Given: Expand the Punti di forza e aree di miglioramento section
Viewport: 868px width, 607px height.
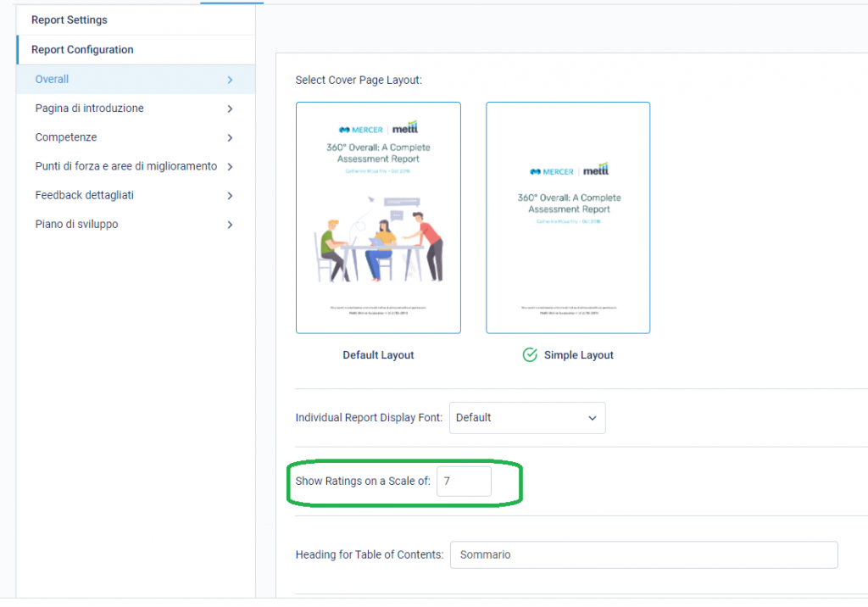Looking at the screenshot, I should pos(229,165).
